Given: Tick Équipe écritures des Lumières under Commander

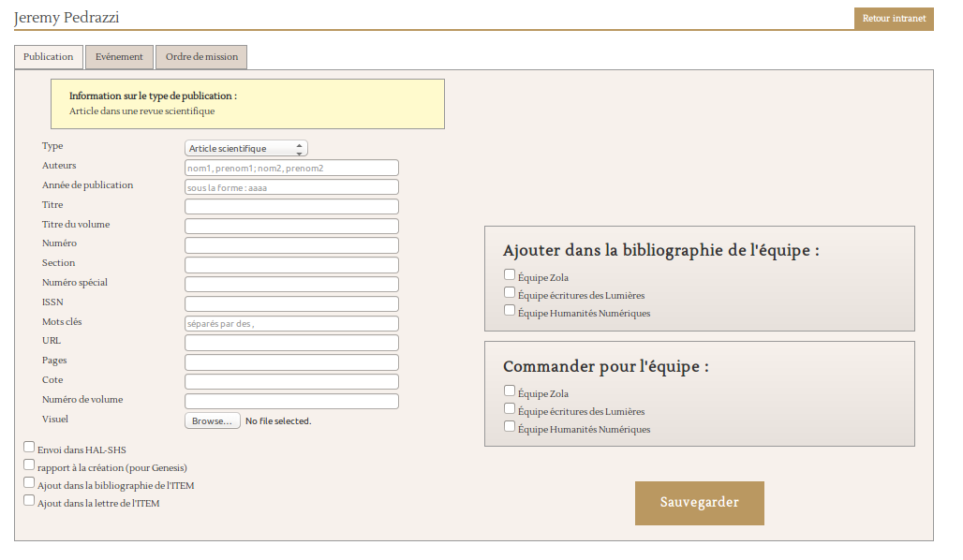Looking at the screenshot, I should click(510, 409).
